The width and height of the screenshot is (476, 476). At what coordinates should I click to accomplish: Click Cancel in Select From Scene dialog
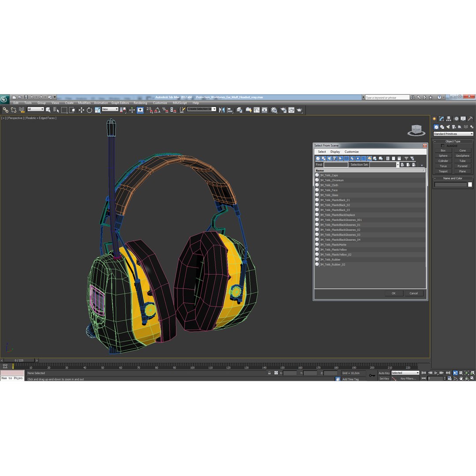coord(414,293)
